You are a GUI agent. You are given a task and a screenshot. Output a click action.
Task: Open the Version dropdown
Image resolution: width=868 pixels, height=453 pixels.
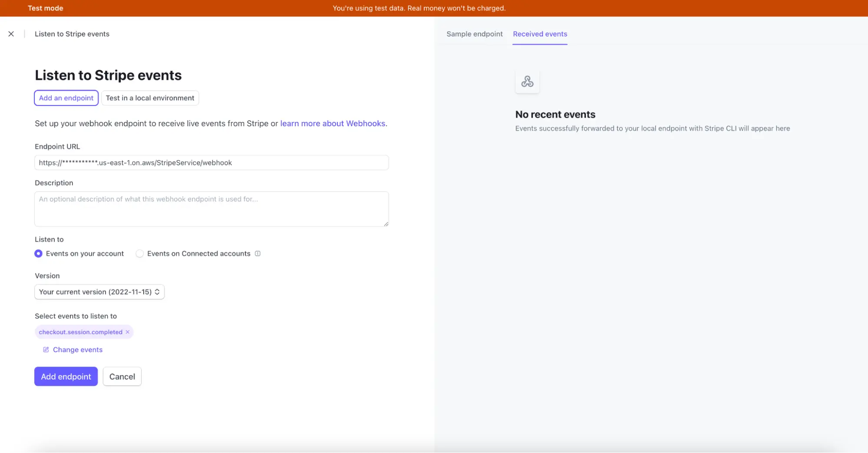coord(99,292)
